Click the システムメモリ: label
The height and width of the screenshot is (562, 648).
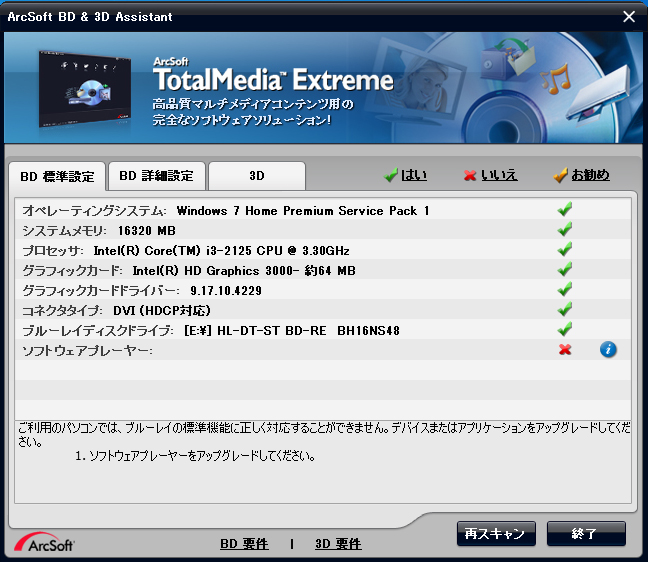point(64,231)
